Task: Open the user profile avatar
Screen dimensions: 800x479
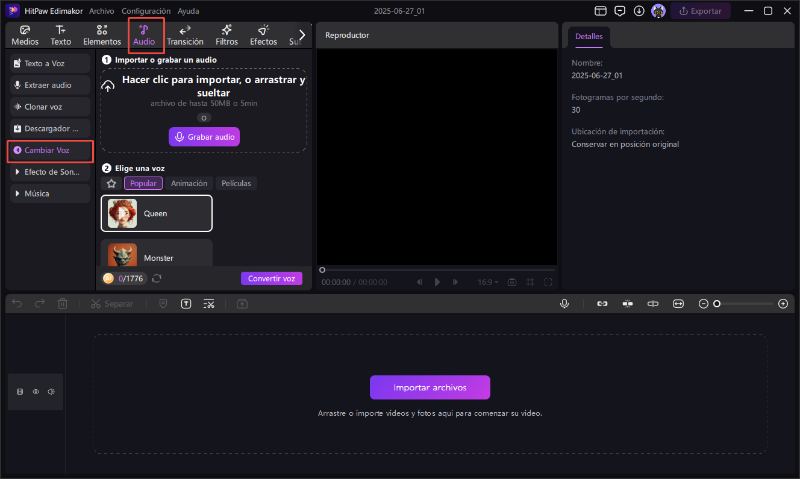Action: coord(658,11)
